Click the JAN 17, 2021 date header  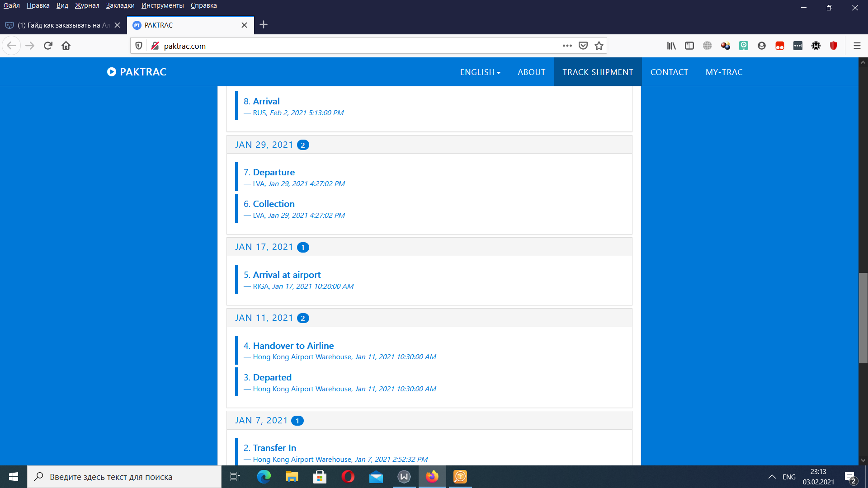pyautogui.click(x=429, y=247)
